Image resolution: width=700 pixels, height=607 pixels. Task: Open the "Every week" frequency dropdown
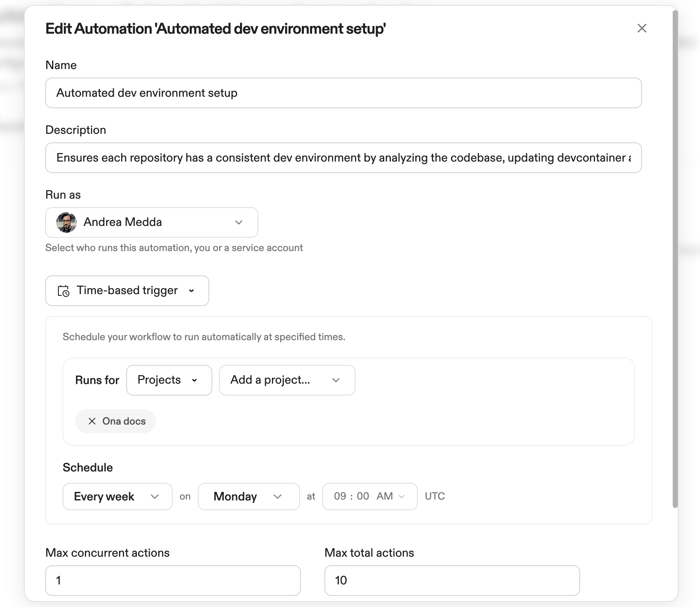point(117,496)
